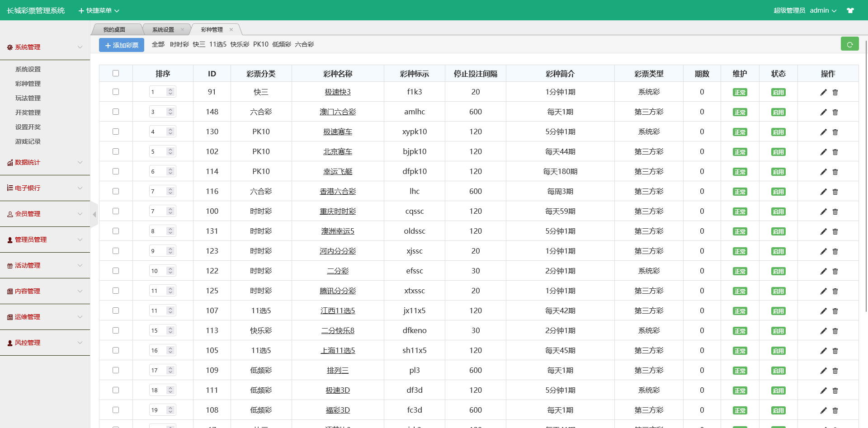Delete the 澳门六合彩 row using trash icon
Viewport: 868px width, 428px height.
click(835, 112)
